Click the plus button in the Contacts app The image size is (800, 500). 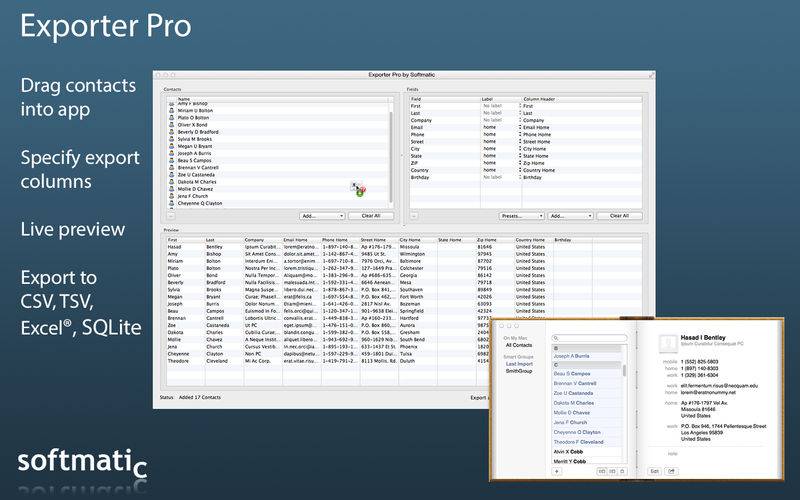(x=557, y=471)
